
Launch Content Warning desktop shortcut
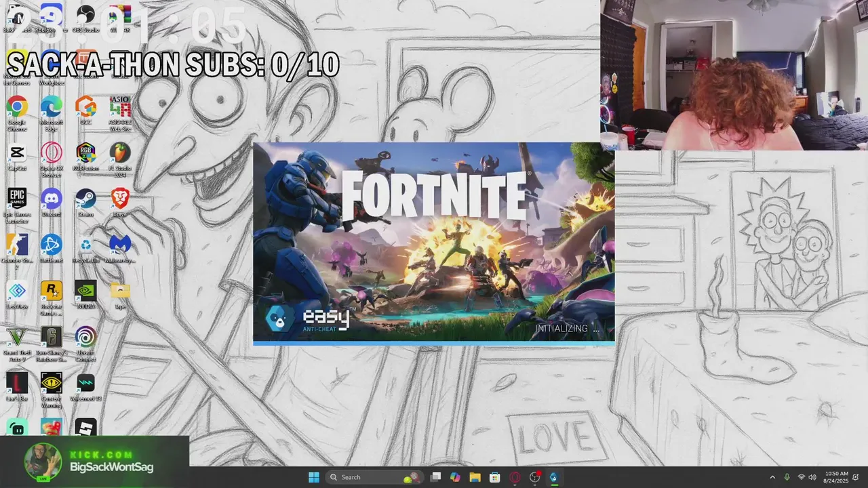[x=52, y=390]
